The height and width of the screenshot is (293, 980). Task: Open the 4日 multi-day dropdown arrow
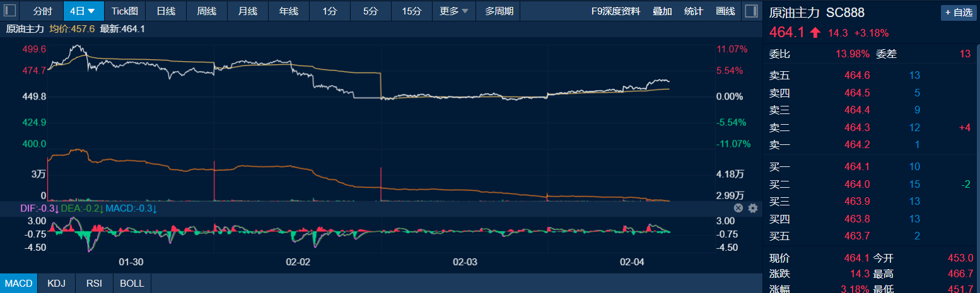click(92, 11)
